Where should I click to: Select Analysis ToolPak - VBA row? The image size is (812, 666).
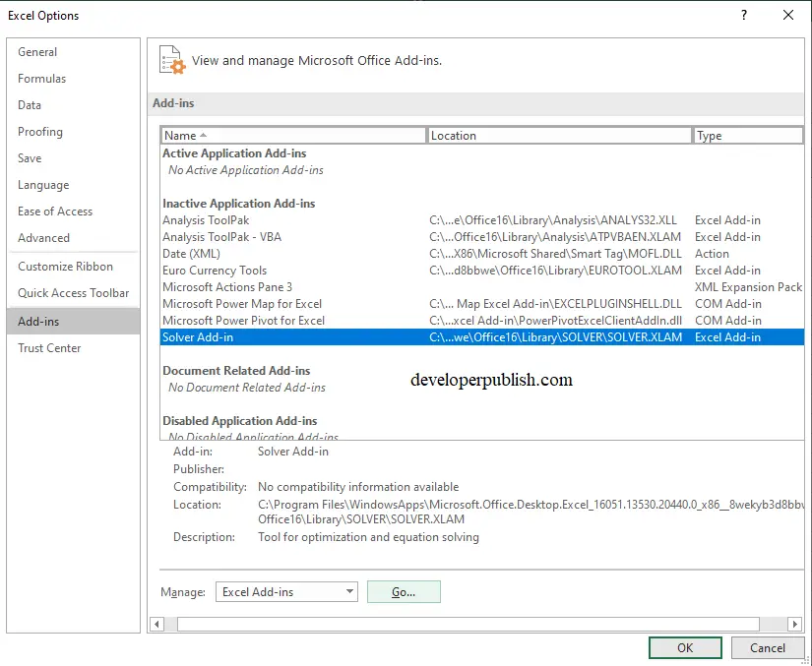point(482,237)
